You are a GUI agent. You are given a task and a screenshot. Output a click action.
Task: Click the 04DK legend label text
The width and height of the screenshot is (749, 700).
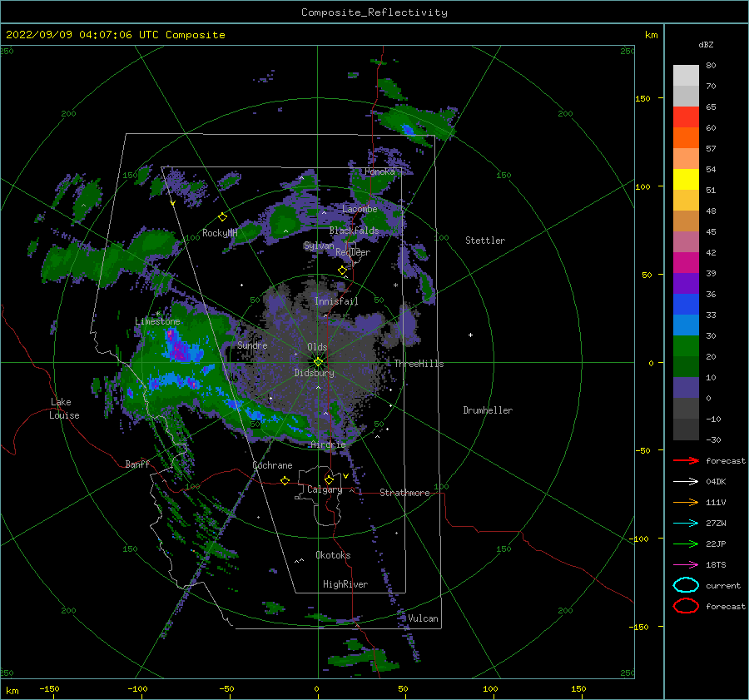[716, 482]
